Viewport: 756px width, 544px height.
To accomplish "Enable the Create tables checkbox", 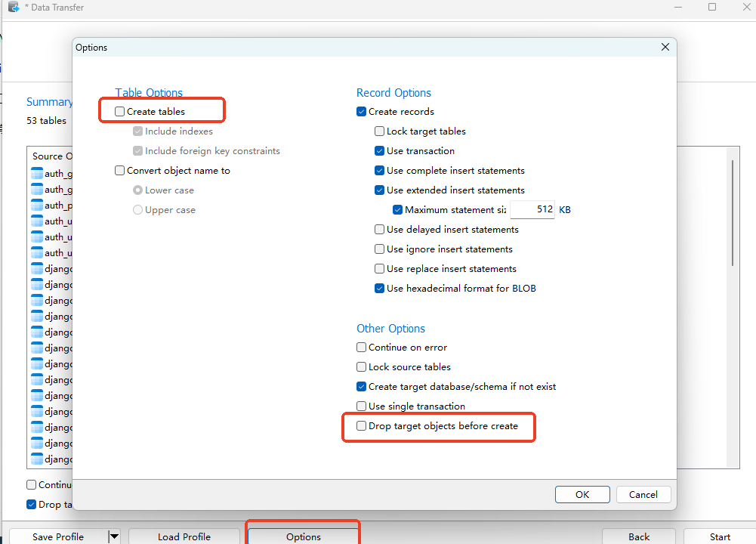I will (x=119, y=111).
